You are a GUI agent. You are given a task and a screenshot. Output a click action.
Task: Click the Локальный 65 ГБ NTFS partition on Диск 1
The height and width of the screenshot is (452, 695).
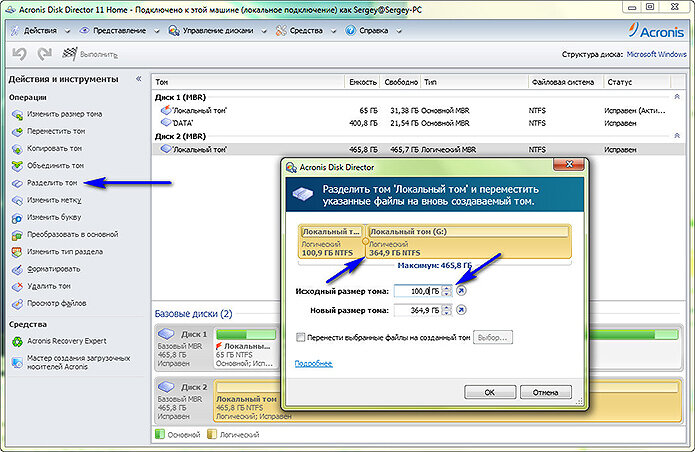click(246, 349)
